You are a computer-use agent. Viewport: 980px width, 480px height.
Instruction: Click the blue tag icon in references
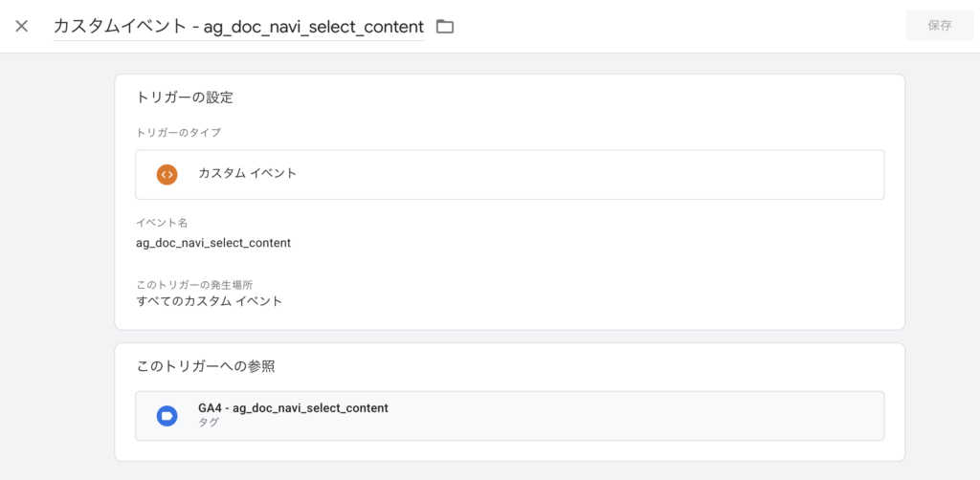[x=167, y=415]
